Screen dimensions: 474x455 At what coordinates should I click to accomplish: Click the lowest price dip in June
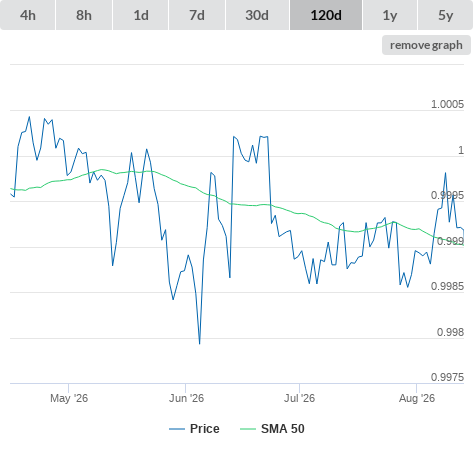point(200,343)
